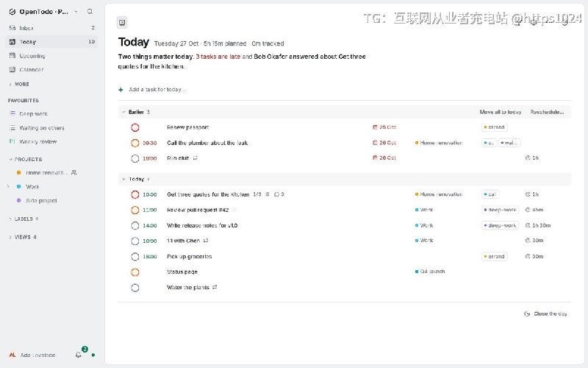588x368 pixels.
Task: Click the green status dot near the bell
Action: [x=93, y=355]
